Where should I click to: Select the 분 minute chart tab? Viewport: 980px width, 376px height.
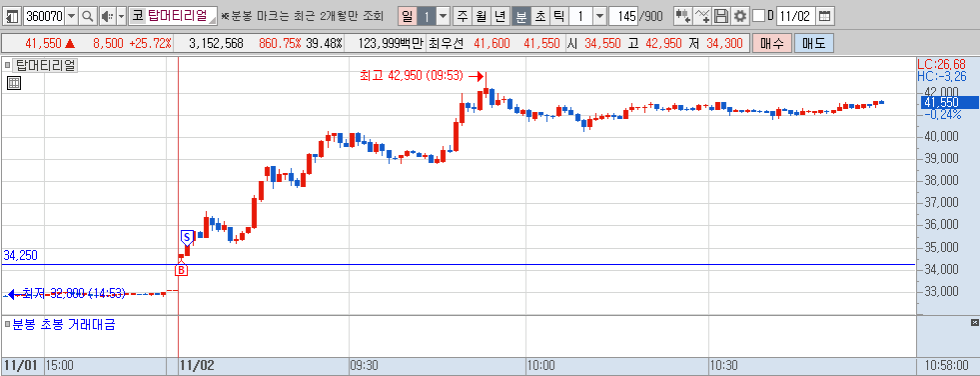pyautogui.click(x=520, y=16)
